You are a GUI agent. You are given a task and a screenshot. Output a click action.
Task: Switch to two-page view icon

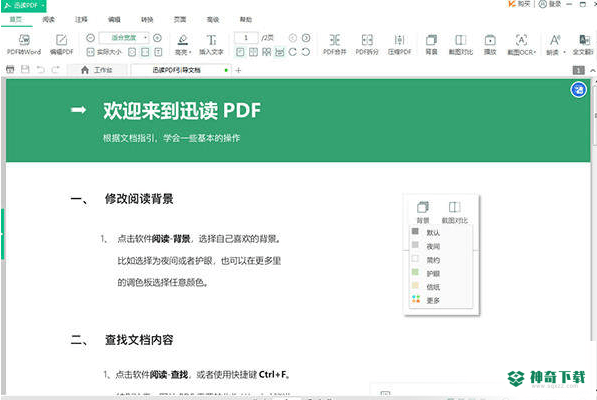click(253, 52)
